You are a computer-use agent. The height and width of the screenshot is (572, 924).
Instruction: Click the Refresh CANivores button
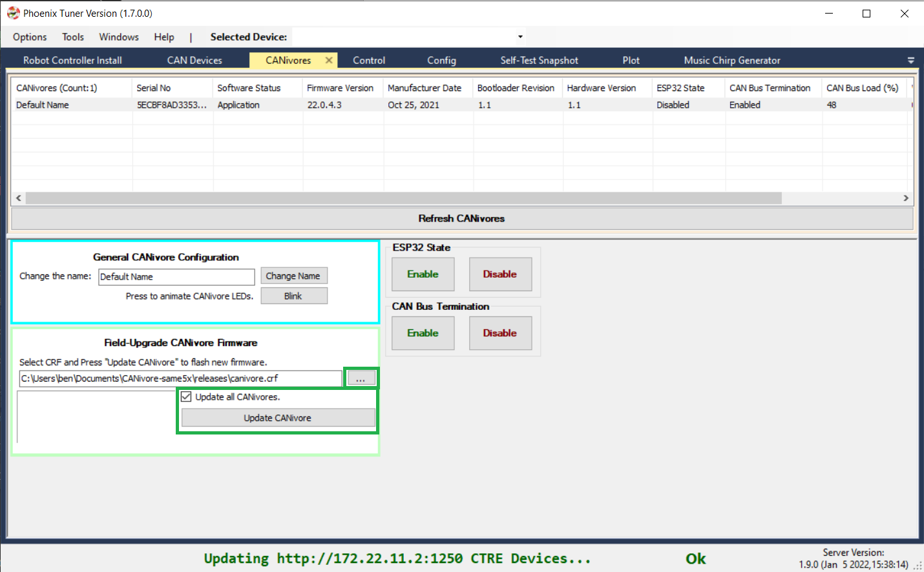[462, 218]
